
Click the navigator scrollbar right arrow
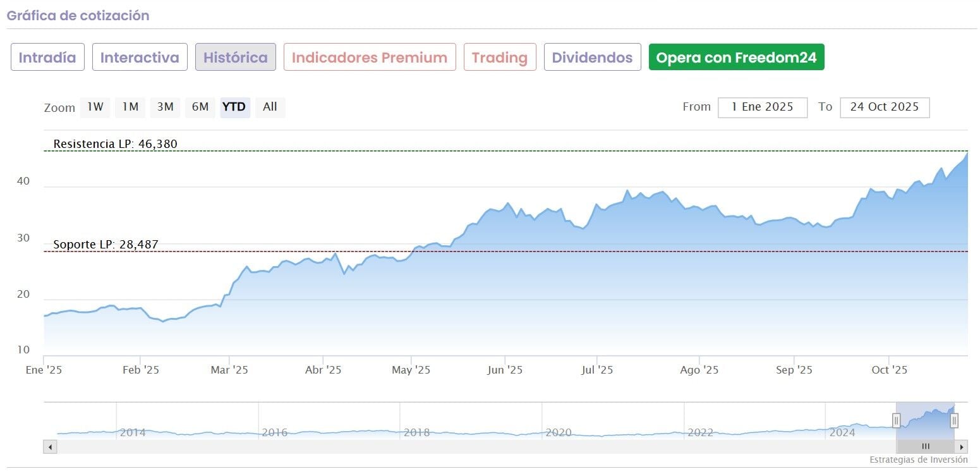[962, 447]
